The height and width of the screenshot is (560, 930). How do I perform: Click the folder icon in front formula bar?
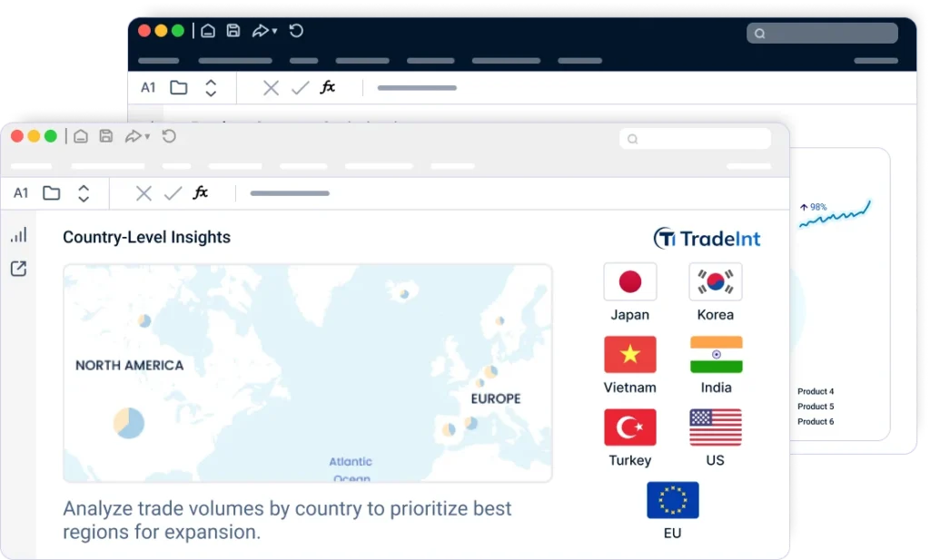(52, 193)
